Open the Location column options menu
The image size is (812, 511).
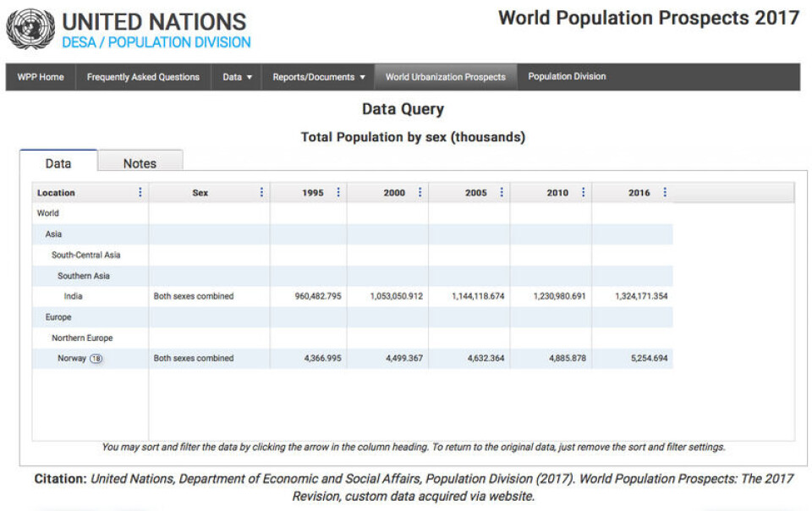(140, 193)
